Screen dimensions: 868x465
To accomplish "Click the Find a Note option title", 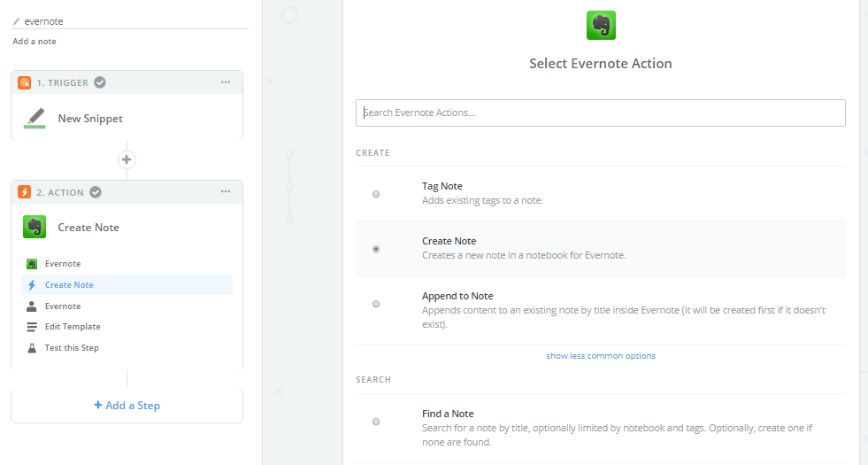I will click(448, 414).
